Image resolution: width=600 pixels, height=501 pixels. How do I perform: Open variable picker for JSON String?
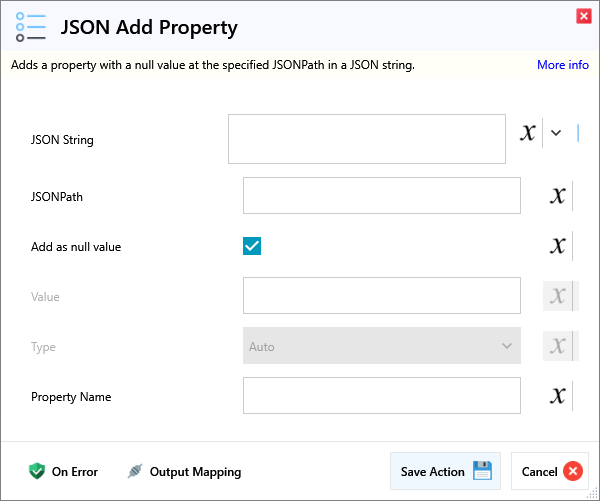528,133
